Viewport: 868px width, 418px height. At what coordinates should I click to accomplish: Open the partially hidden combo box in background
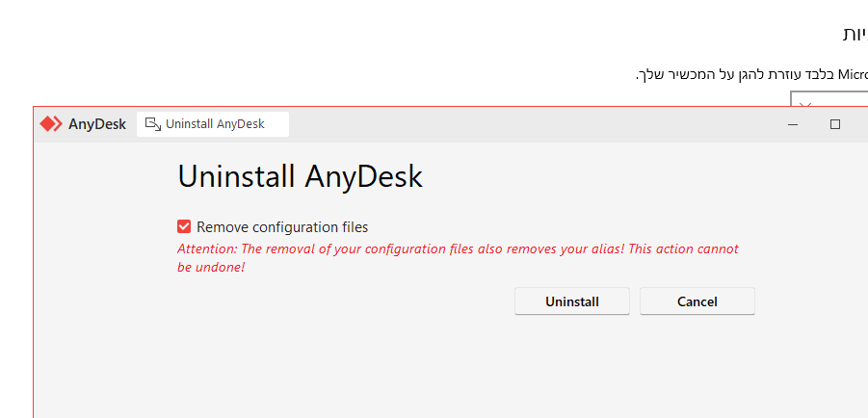(833, 99)
